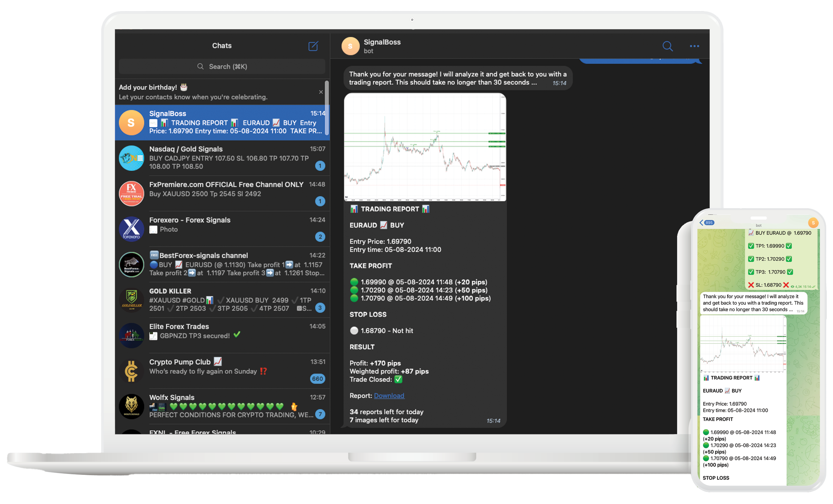Click the Download report link
This screenshot has height=504, width=833.
(x=389, y=395)
